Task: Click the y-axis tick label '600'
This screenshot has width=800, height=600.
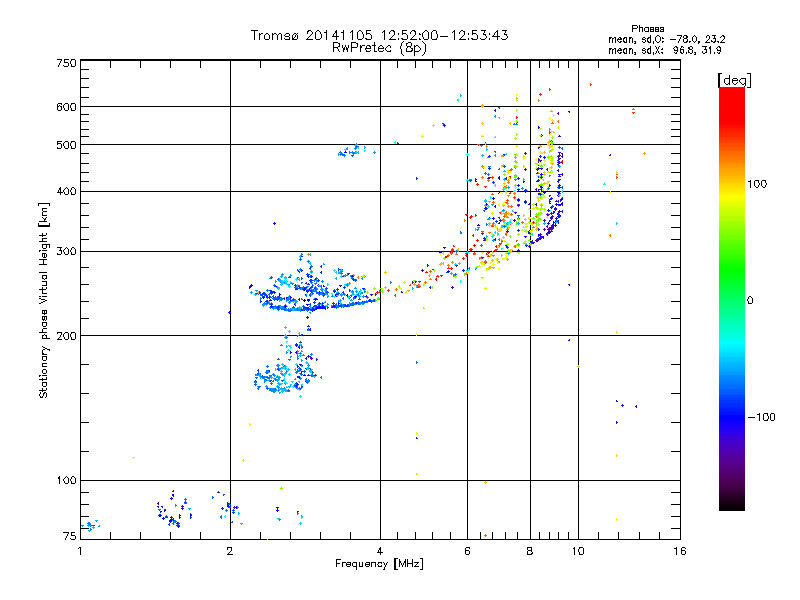Action: (66, 107)
